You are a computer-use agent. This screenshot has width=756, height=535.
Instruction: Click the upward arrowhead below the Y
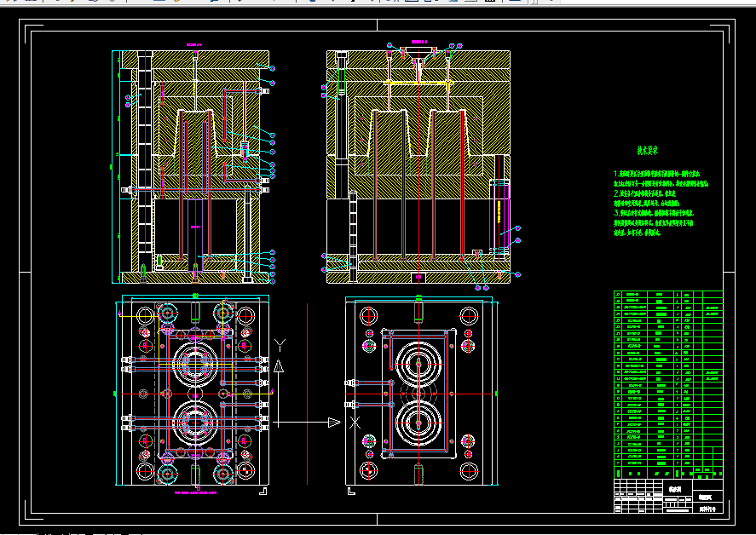click(279, 366)
